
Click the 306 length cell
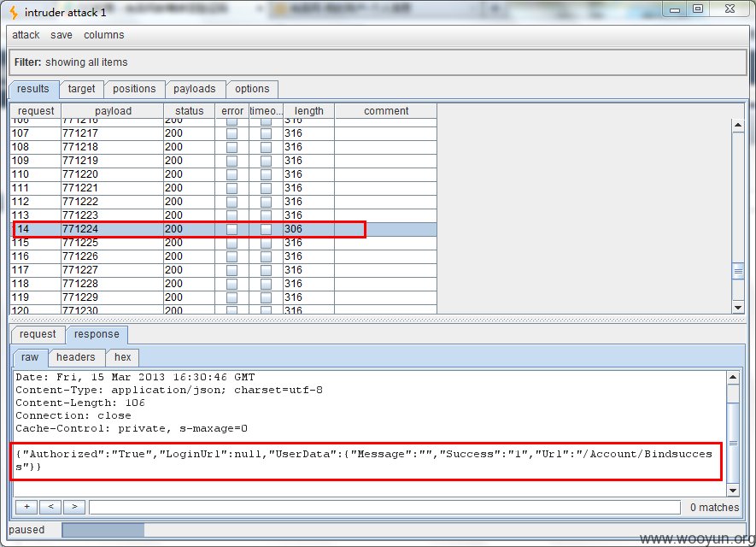coord(308,229)
